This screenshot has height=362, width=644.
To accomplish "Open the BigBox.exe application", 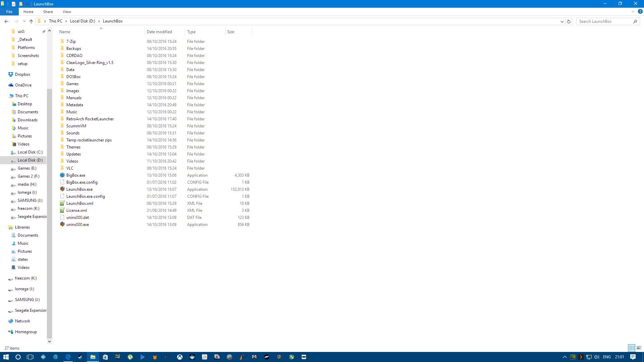I will point(75,175).
